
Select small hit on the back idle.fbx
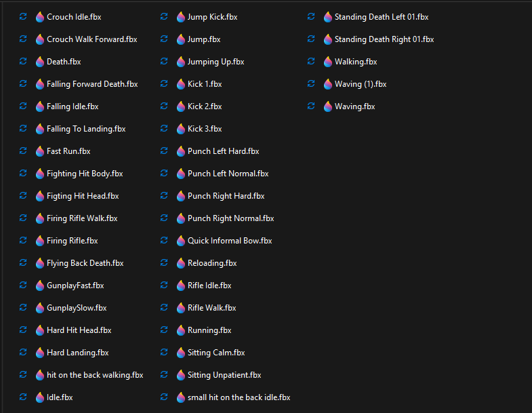[x=239, y=397]
